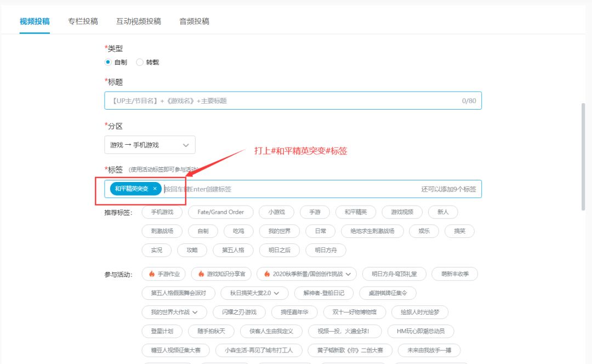
Task: Add the 手机游戏 recommended tag
Action: (162, 212)
